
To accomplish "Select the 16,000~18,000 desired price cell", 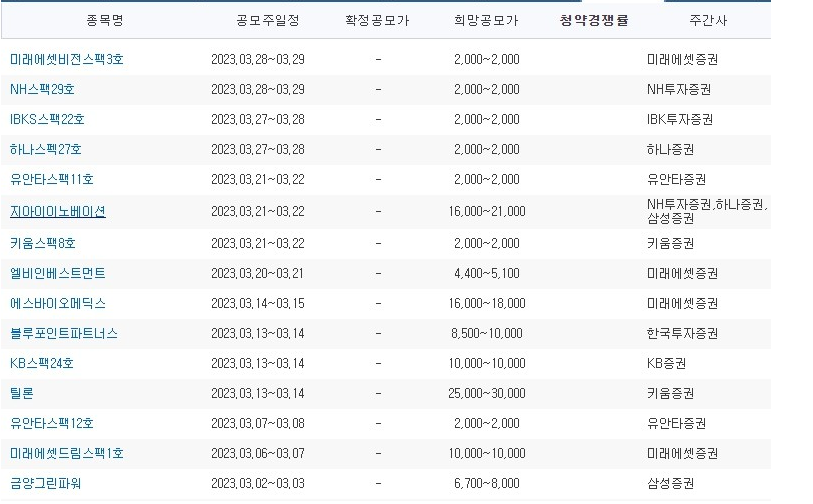I will click(x=487, y=304).
